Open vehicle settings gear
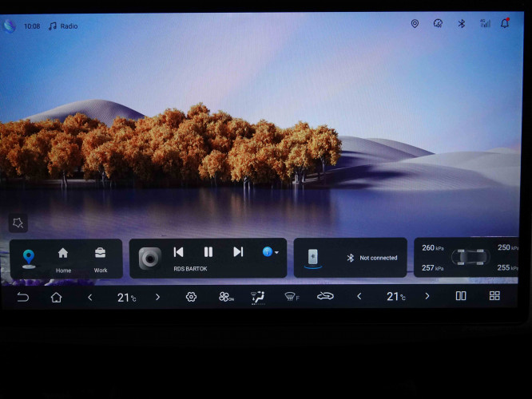 click(191, 297)
